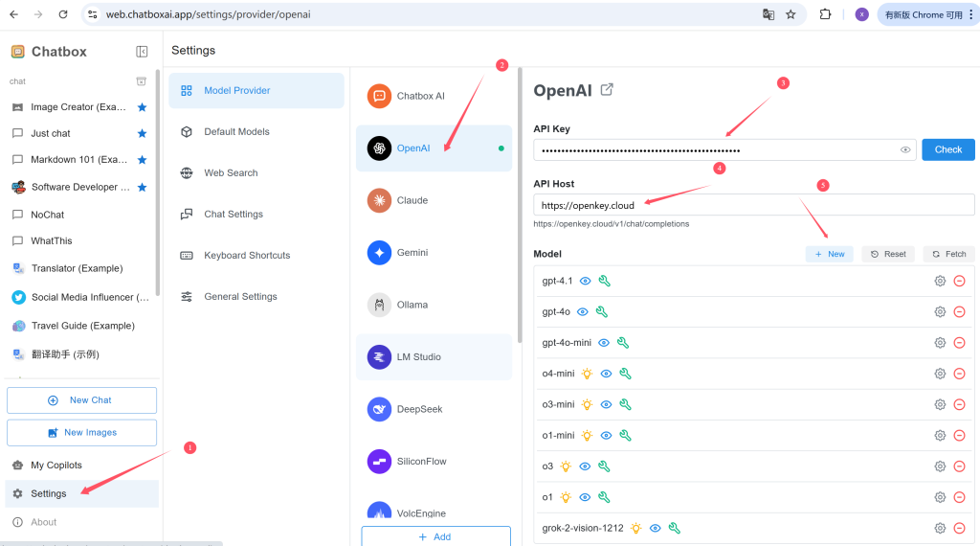Open the OpenAI external link icon
This screenshot has height=546, width=980.
(607, 89)
